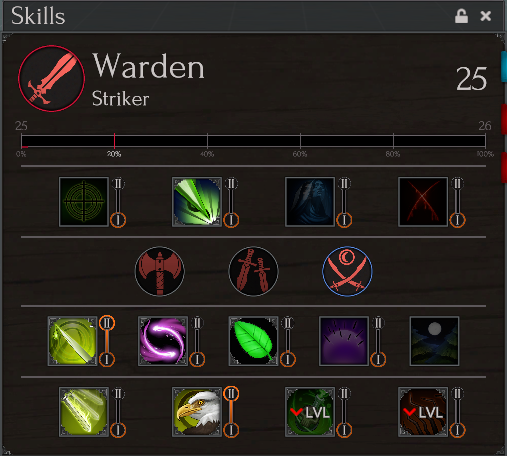Image resolution: width=507 pixels, height=456 pixels.
Task: Click the experience progress bar
Action: tap(253, 141)
